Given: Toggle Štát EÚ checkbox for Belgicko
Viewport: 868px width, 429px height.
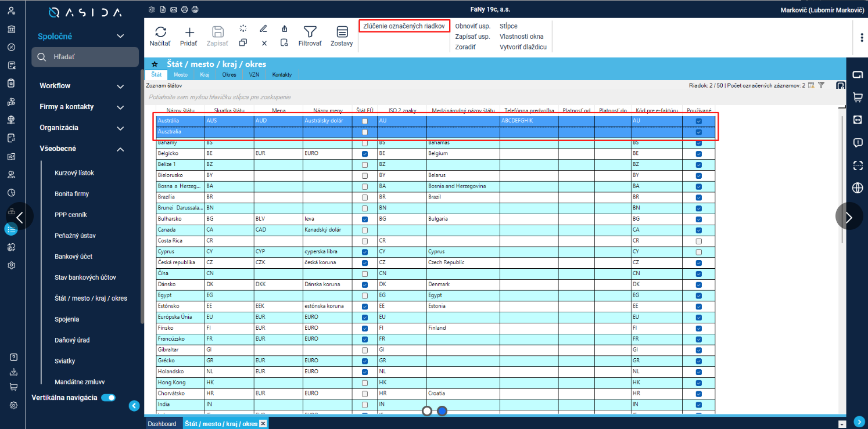Looking at the screenshot, I should [x=365, y=154].
